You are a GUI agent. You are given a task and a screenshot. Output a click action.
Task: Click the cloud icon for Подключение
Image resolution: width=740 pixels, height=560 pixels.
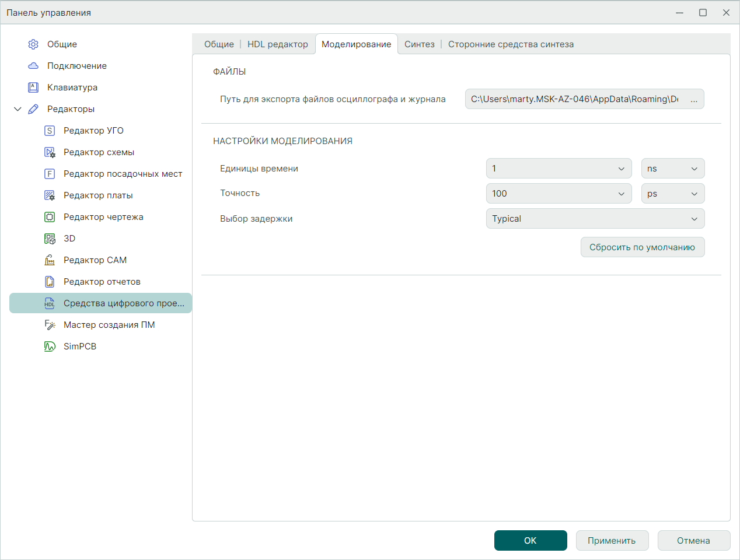point(33,66)
